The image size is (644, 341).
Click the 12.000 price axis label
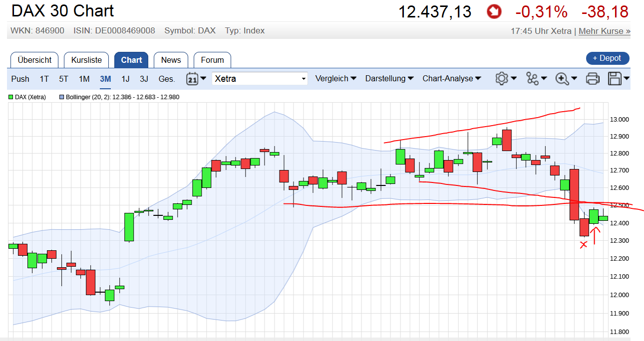[620, 295]
